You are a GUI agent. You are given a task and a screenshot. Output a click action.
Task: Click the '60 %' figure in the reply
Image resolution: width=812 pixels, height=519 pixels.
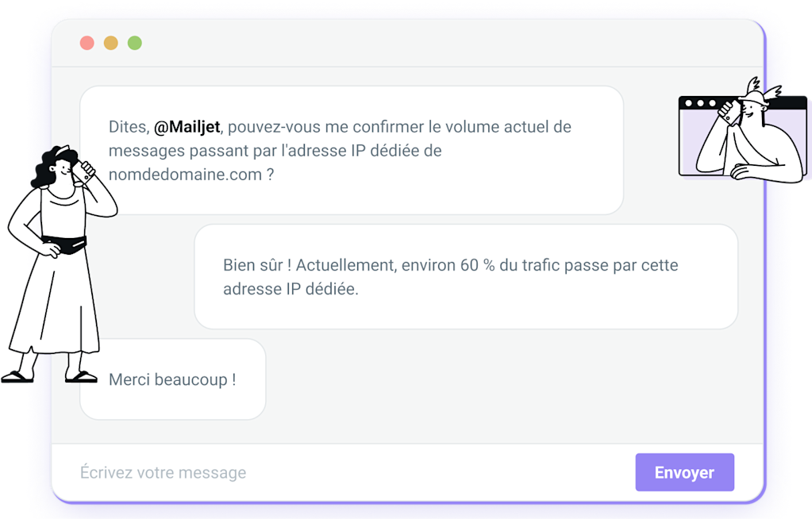tap(478, 265)
